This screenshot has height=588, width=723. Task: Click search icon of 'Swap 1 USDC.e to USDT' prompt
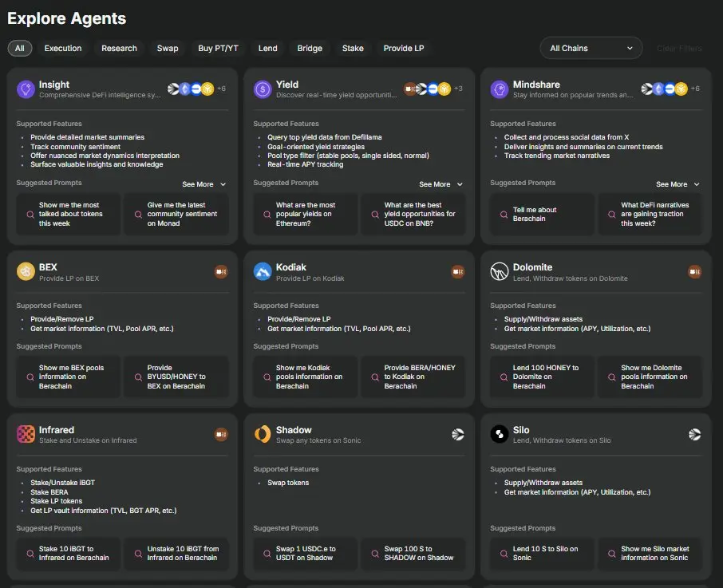coord(267,554)
